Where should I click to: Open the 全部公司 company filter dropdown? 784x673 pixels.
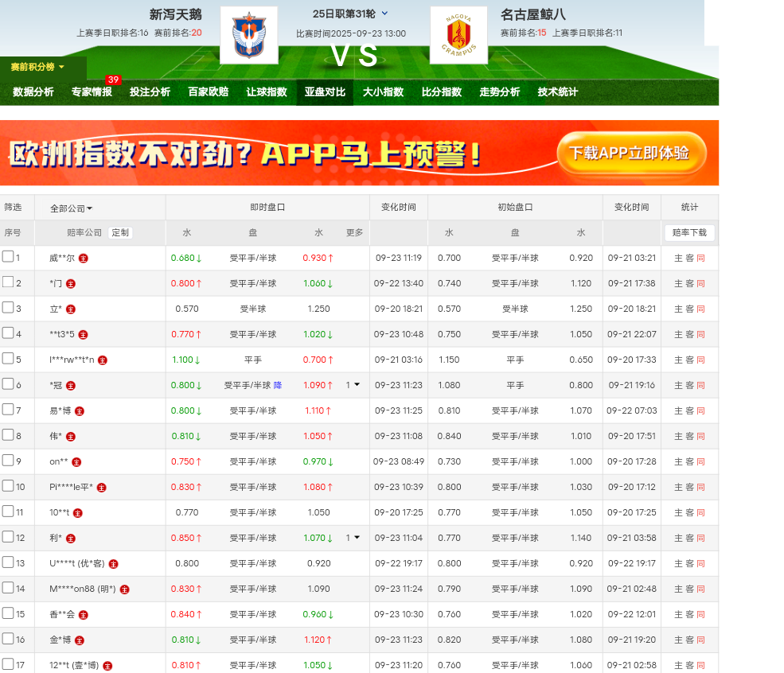[x=72, y=208]
